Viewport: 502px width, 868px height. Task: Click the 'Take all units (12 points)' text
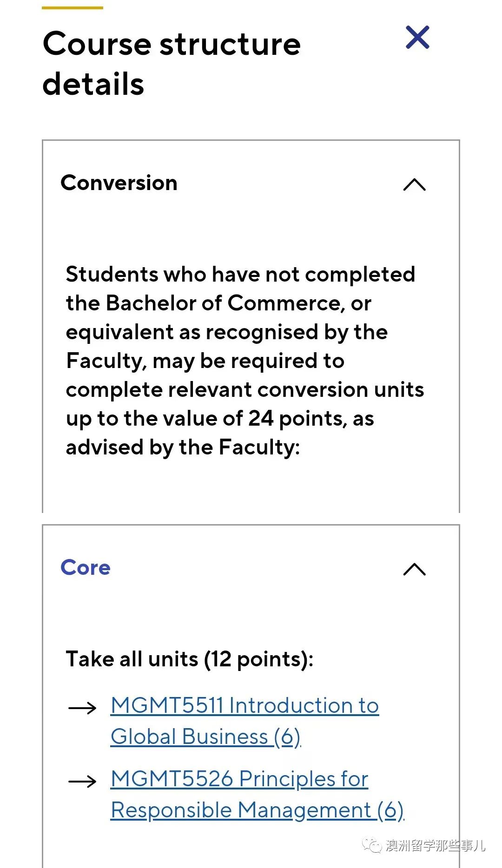pyautogui.click(x=190, y=659)
